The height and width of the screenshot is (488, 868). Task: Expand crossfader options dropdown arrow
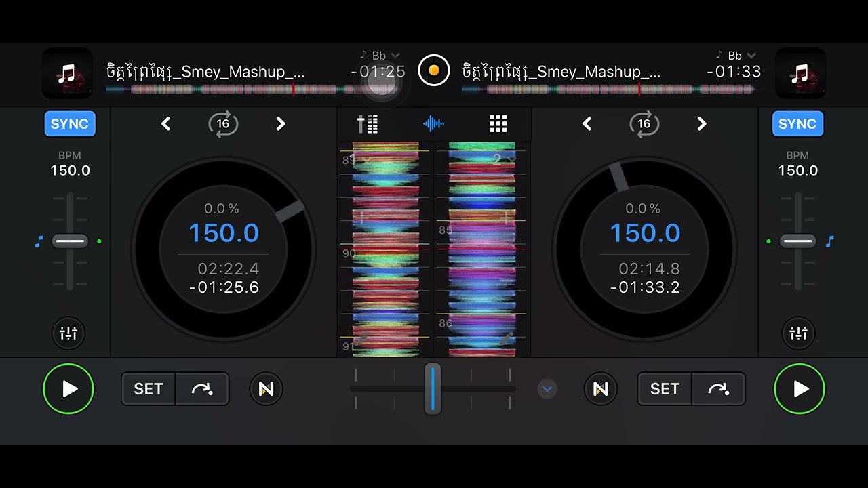click(547, 389)
